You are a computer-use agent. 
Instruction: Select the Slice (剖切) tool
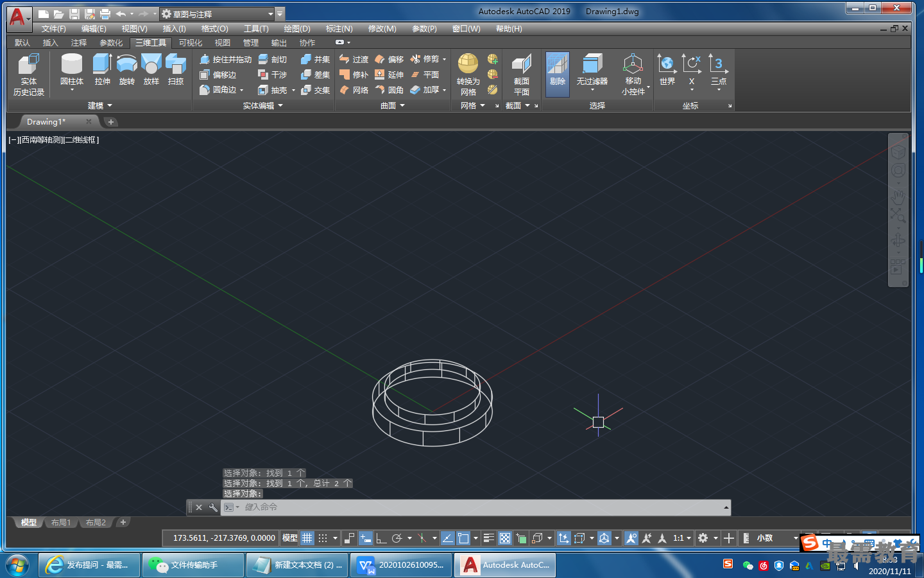(x=273, y=59)
